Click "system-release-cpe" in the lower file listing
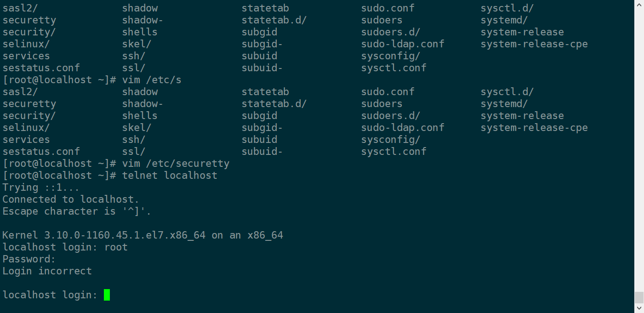The image size is (644, 313). coord(534,128)
